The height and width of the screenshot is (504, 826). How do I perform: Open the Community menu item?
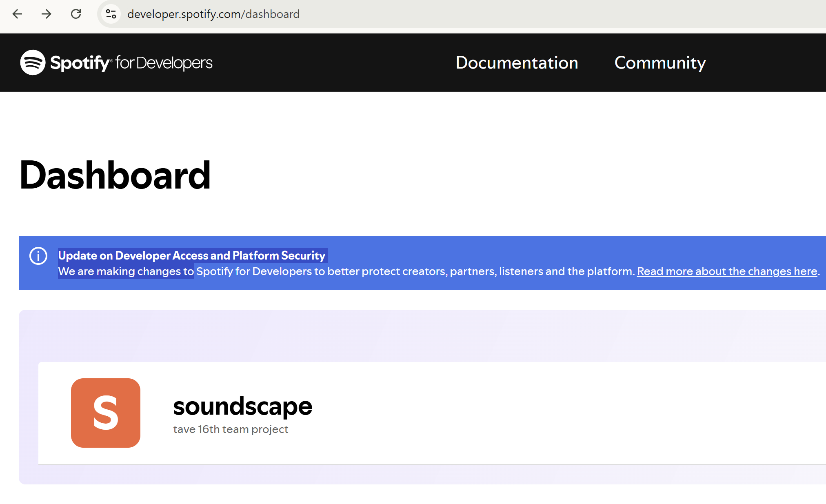tap(660, 63)
